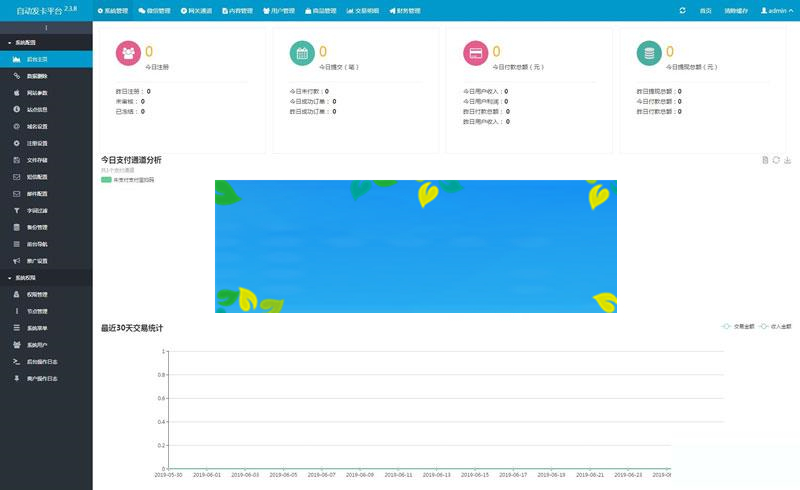Toggle the 收入金额 legend series

[775, 326]
